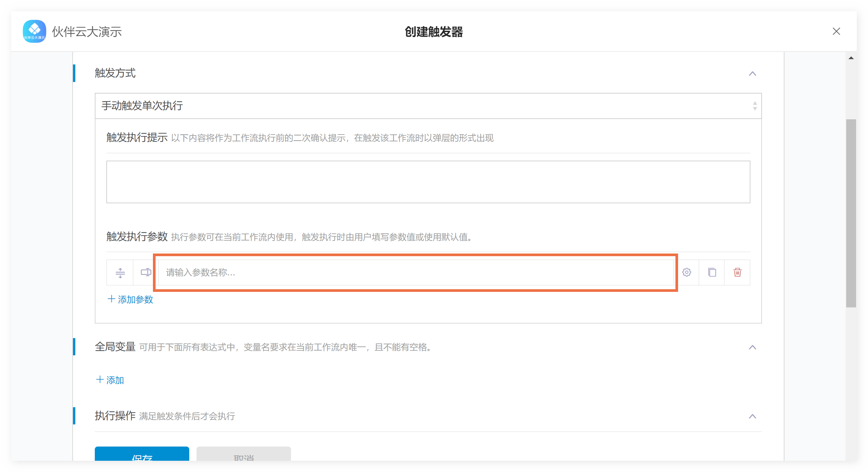This screenshot has width=868, height=472.
Task: Click the grey 取消 button
Action: [244, 454]
